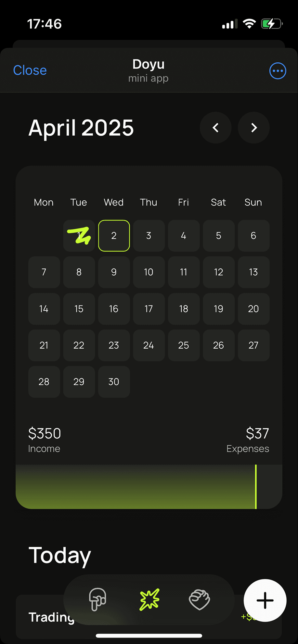Choose April 30 in the calendar grid
The image size is (298, 644).
[x=114, y=382]
